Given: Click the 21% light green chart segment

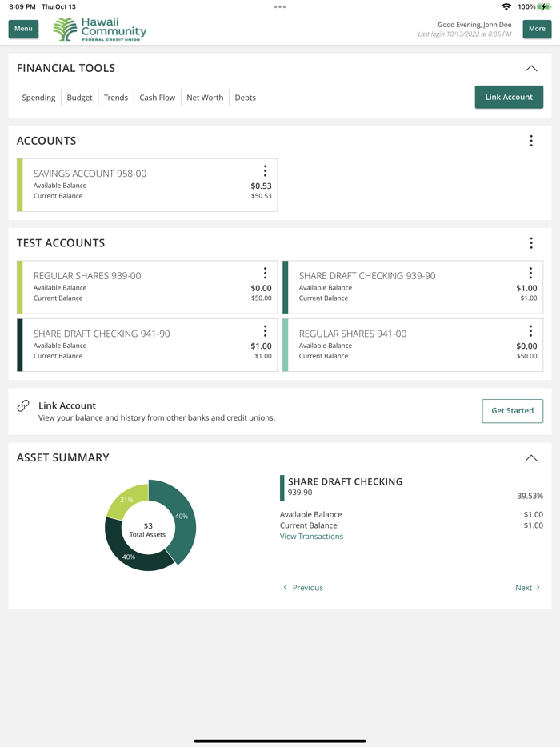Looking at the screenshot, I should (x=126, y=500).
